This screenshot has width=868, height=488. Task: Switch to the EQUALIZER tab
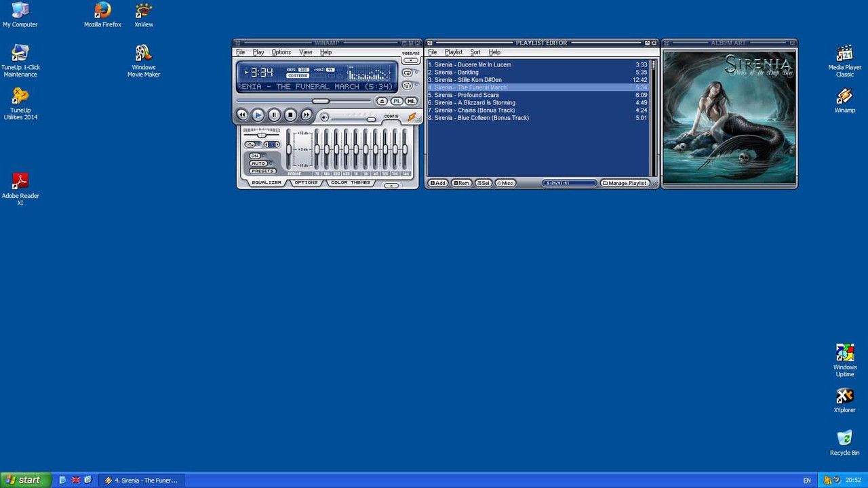(267, 182)
